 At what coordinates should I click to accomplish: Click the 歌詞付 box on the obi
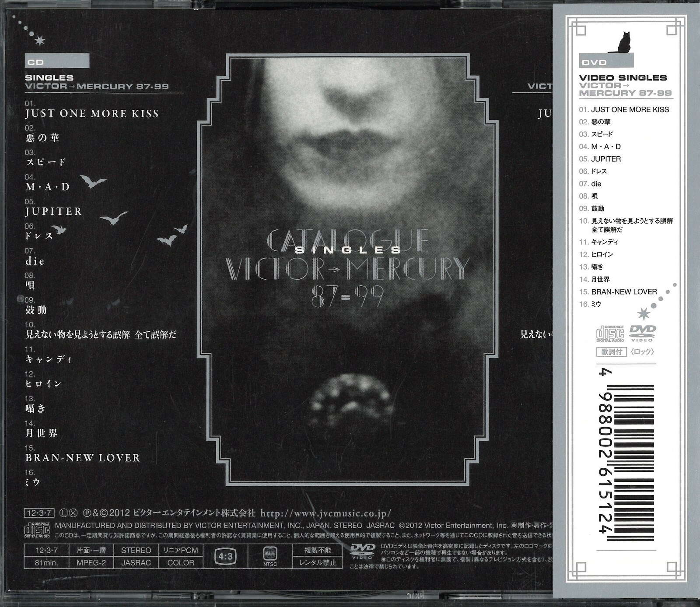(x=612, y=351)
